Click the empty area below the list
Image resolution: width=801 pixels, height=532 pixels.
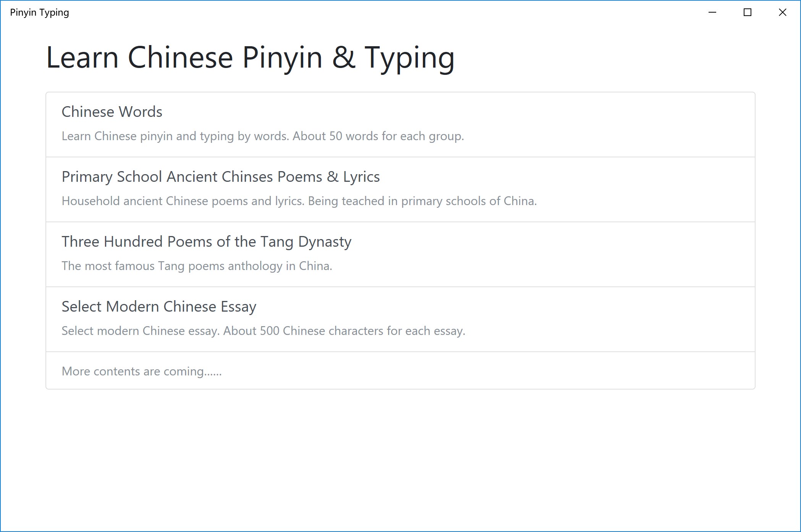click(x=400, y=458)
